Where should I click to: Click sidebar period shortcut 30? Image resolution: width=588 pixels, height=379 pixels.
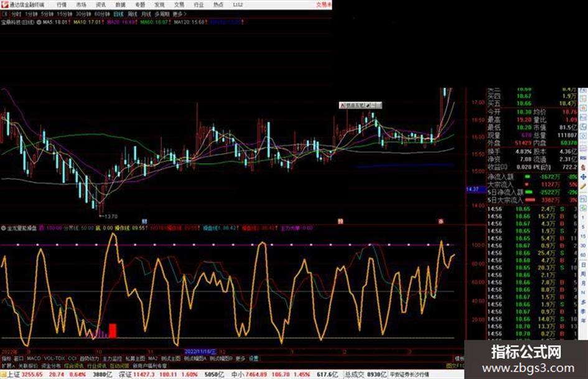[583, 246]
